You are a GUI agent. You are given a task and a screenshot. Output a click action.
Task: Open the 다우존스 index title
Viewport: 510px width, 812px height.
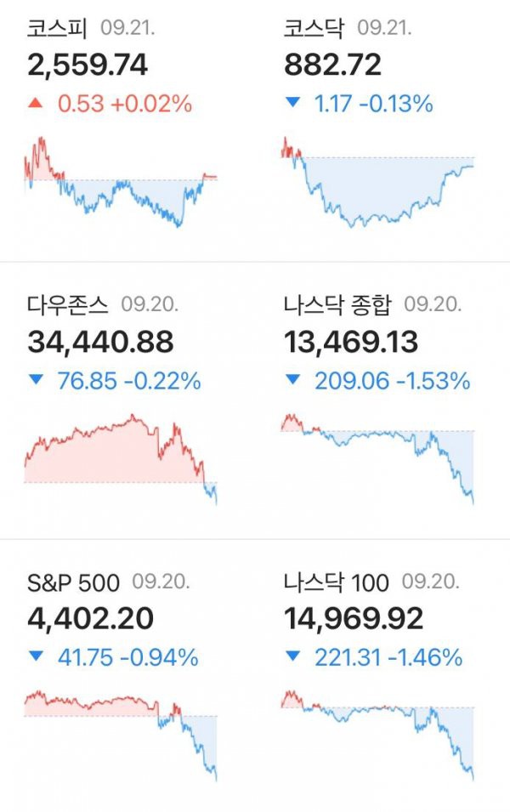click(x=67, y=304)
